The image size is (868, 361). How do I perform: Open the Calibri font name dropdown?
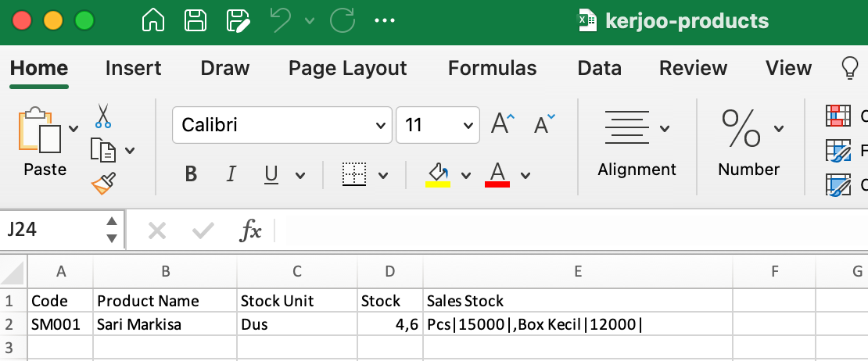click(381, 125)
